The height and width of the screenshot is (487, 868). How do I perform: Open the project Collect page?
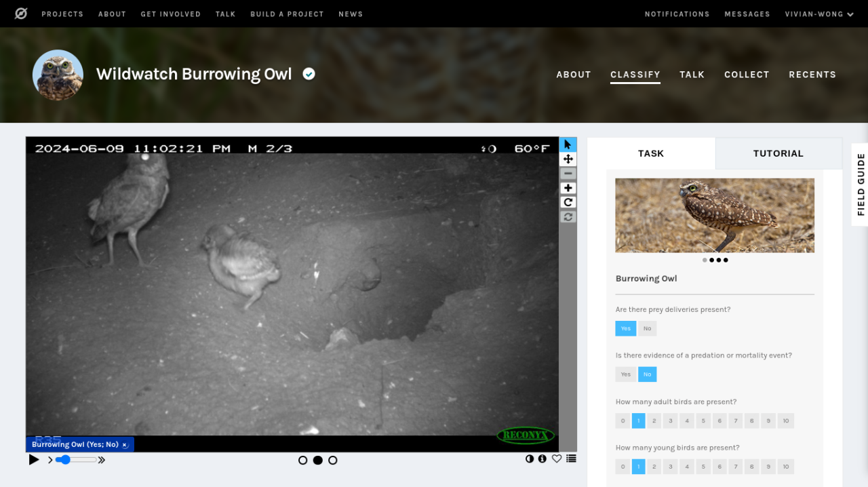747,75
